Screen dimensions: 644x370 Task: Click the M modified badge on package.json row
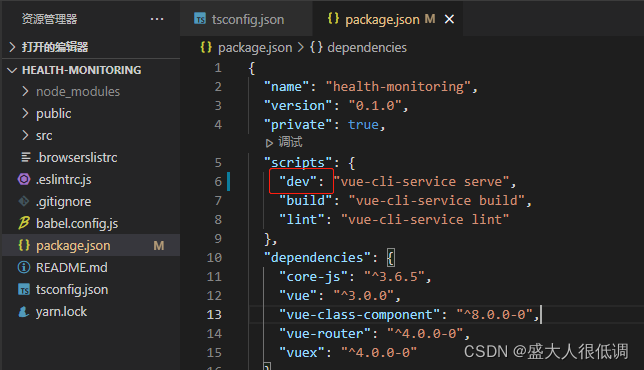click(159, 246)
